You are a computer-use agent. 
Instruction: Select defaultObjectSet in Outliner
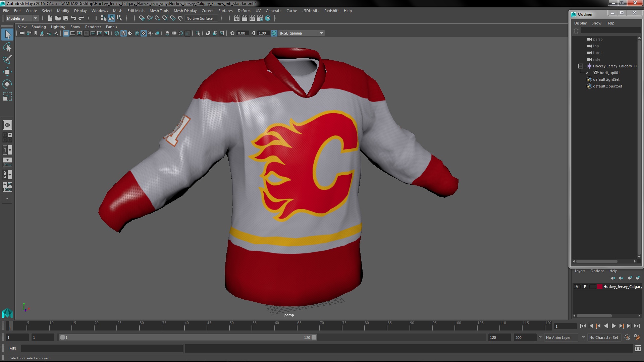tap(607, 86)
